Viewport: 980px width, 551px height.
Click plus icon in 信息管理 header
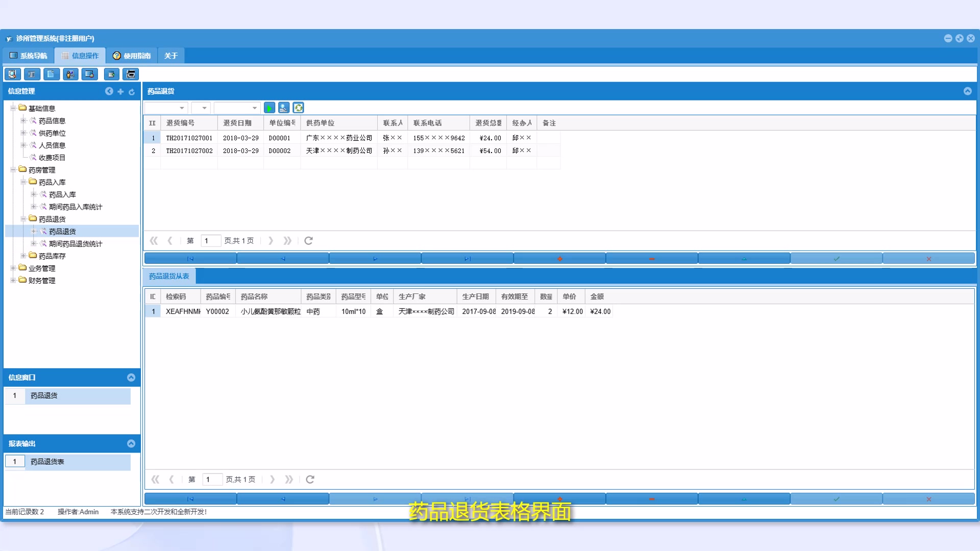pos(120,92)
